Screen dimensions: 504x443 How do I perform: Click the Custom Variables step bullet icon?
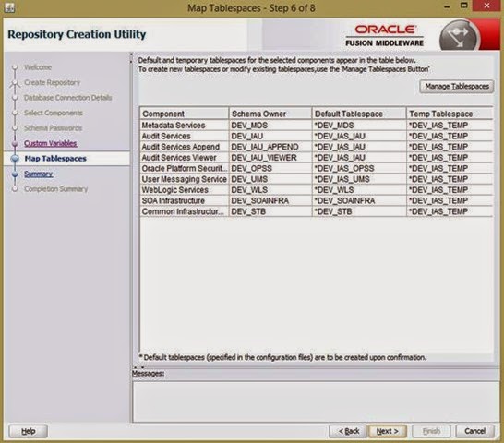[x=15, y=143]
